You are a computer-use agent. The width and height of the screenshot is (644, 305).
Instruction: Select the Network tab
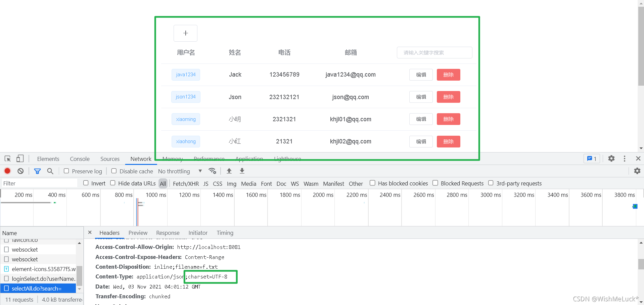pos(141,159)
